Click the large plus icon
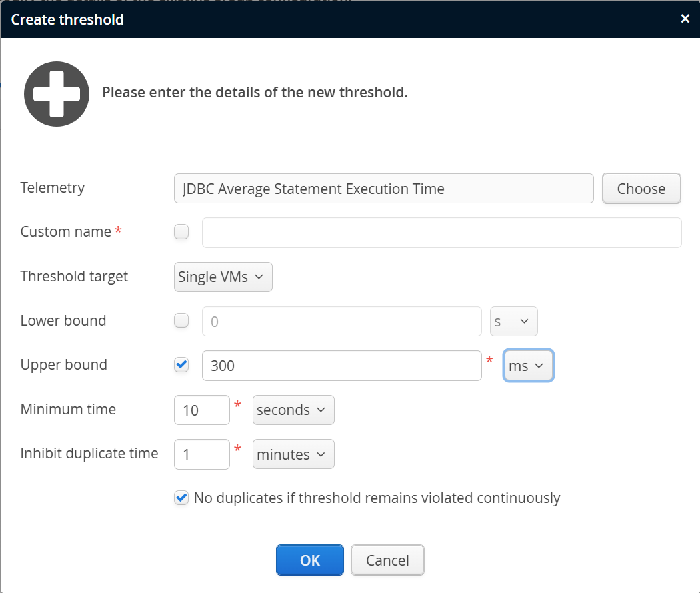The width and height of the screenshot is (700, 593). (57, 94)
